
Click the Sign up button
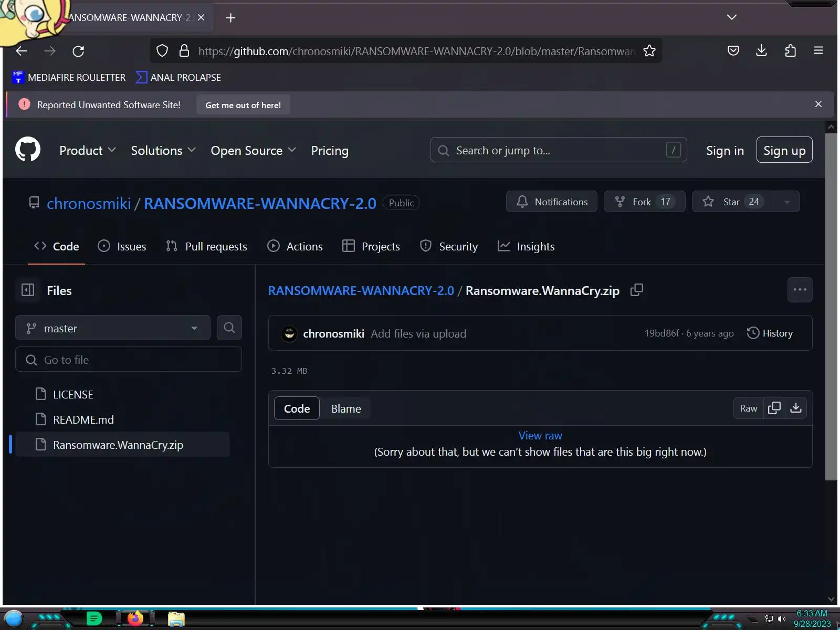point(784,150)
